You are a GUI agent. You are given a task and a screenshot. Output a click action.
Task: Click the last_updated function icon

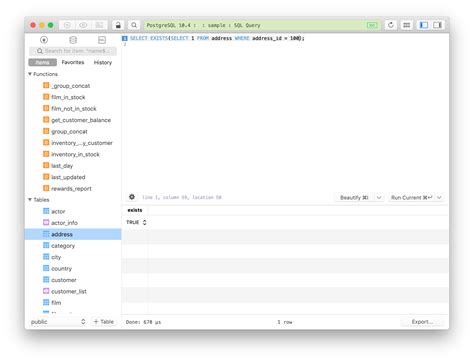pos(46,177)
